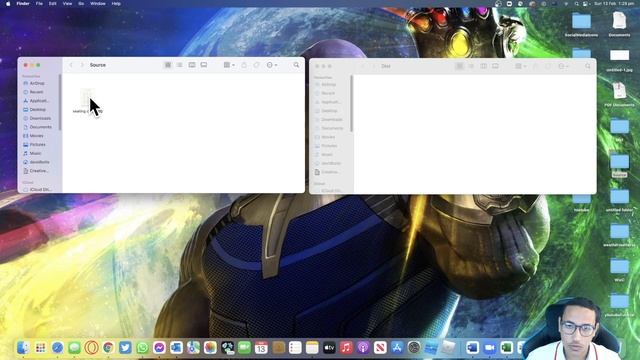Image resolution: width=640 pixels, height=360 pixels.
Task: Select the untitled folder on the desktop
Action: [x=619, y=200]
